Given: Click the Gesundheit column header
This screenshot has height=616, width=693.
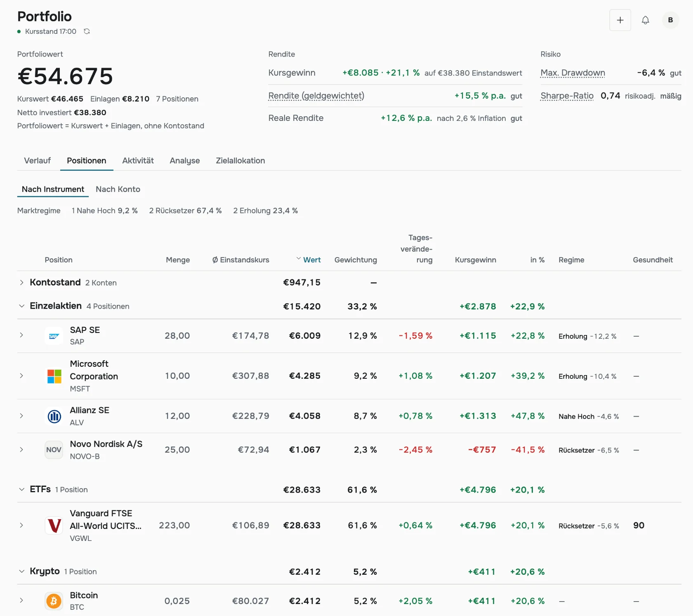Looking at the screenshot, I should (653, 260).
